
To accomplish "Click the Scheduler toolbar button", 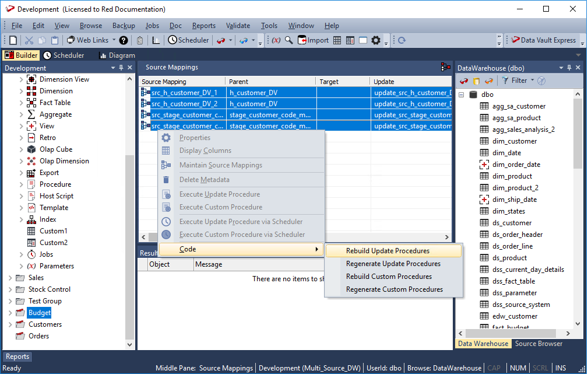I will coord(188,40).
